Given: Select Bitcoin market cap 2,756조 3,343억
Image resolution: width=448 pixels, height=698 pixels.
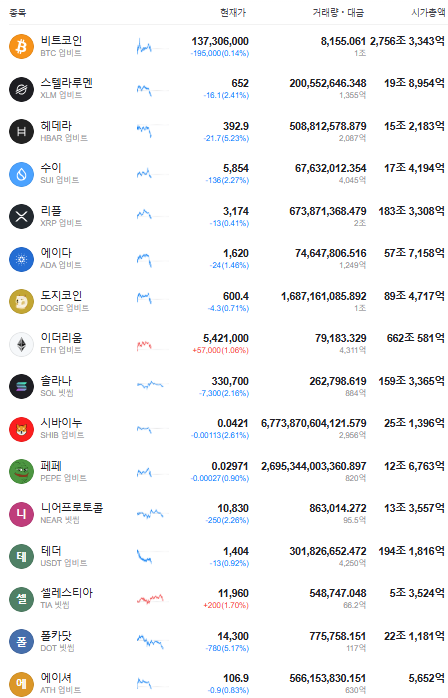Looking at the screenshot, I should click(x=407, y=41).
